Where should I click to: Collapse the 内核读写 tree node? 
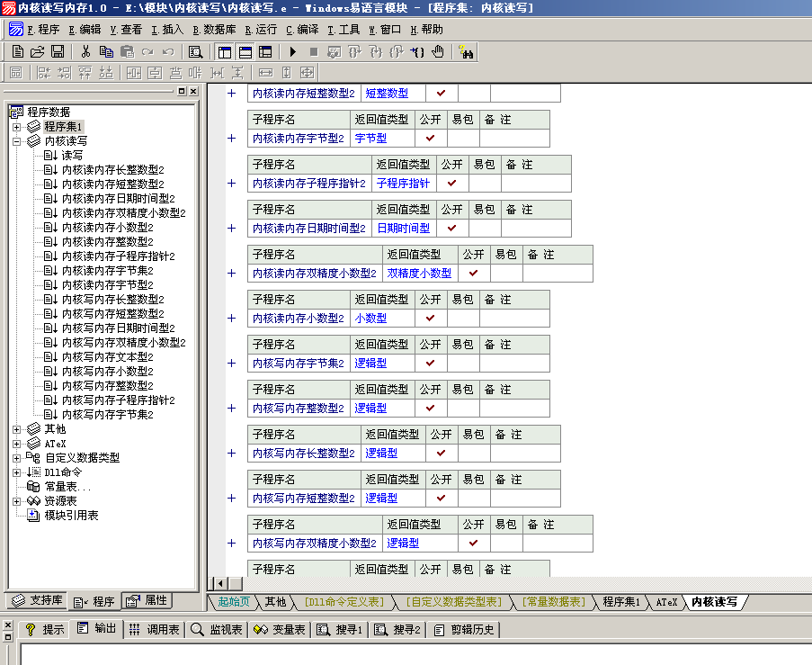[16, 141]
